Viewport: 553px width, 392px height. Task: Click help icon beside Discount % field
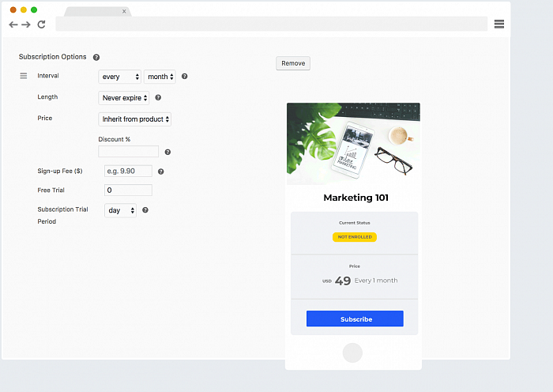(167, 152)
